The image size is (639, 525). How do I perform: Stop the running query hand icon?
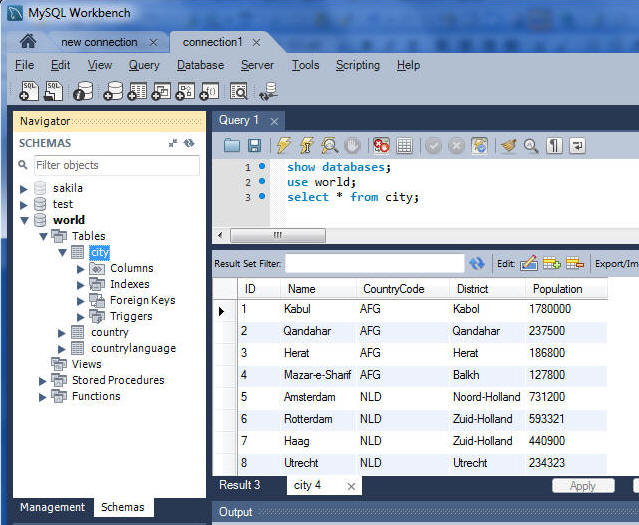(x=353, y=145)
